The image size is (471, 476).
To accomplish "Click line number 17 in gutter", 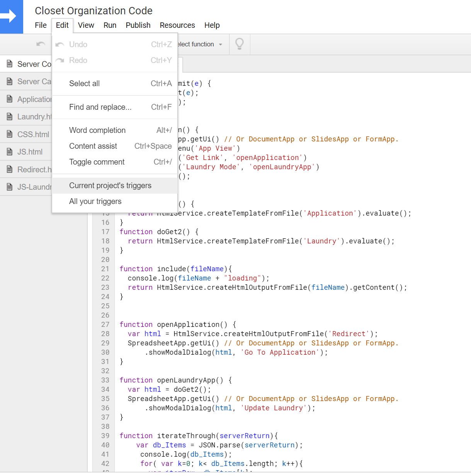I will 105,232.
